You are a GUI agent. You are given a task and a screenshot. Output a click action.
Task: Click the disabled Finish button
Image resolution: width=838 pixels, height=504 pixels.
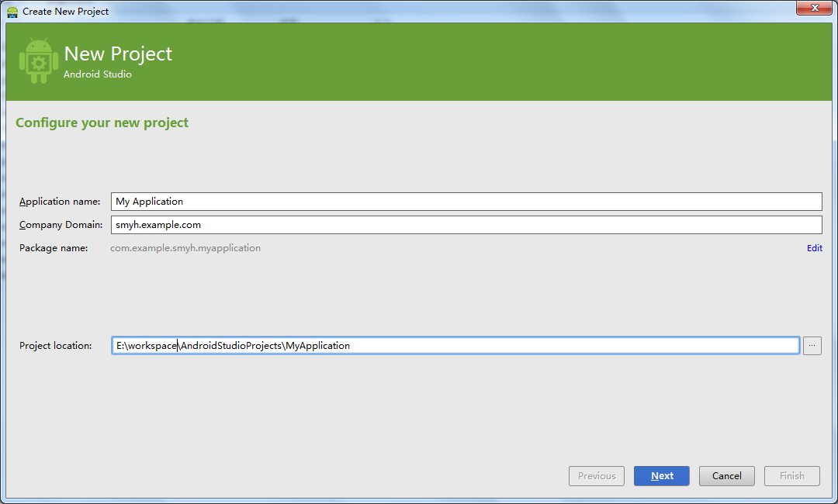click(x=792, y=476)
